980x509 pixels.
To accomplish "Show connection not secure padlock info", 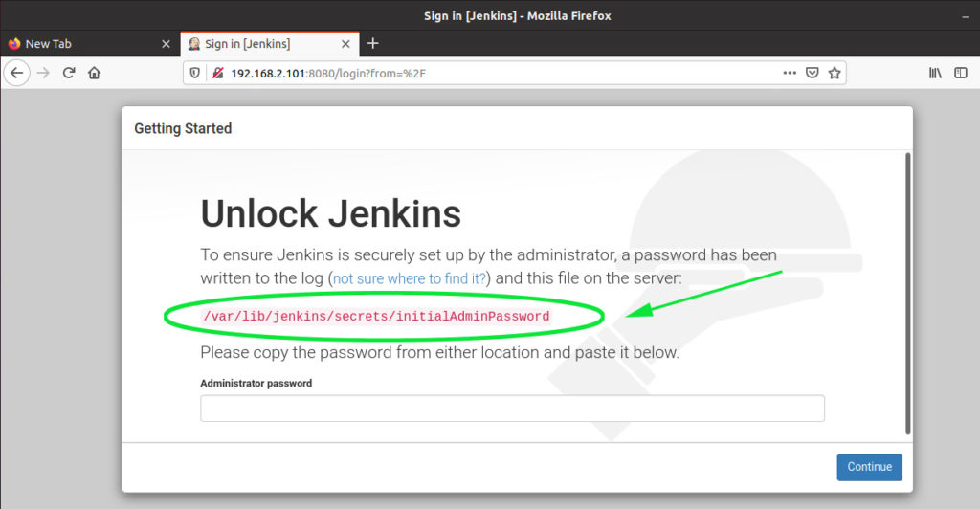I will 217,73.
